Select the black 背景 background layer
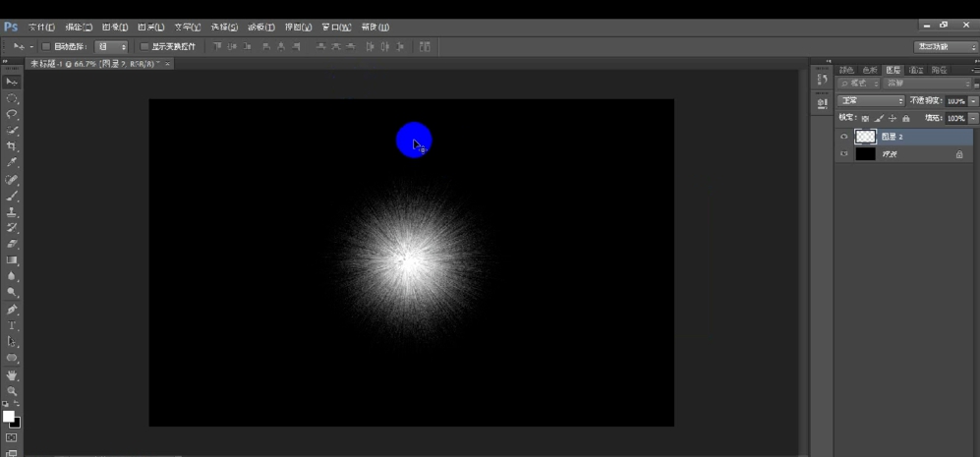Image resolution: width=980 pixels, height=457 pixels. point(904,154)
